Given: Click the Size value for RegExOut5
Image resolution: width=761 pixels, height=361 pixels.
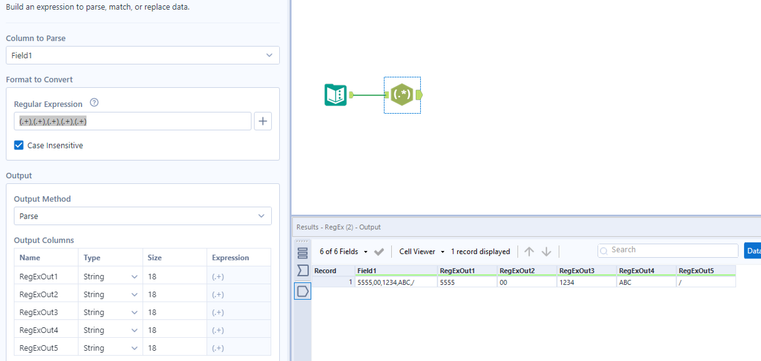Looking at the screenshot, I should coord(175,348).
